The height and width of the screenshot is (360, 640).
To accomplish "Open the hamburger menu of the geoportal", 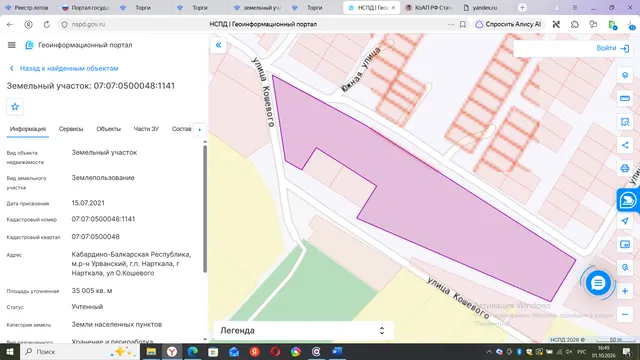I will [11, 45].
